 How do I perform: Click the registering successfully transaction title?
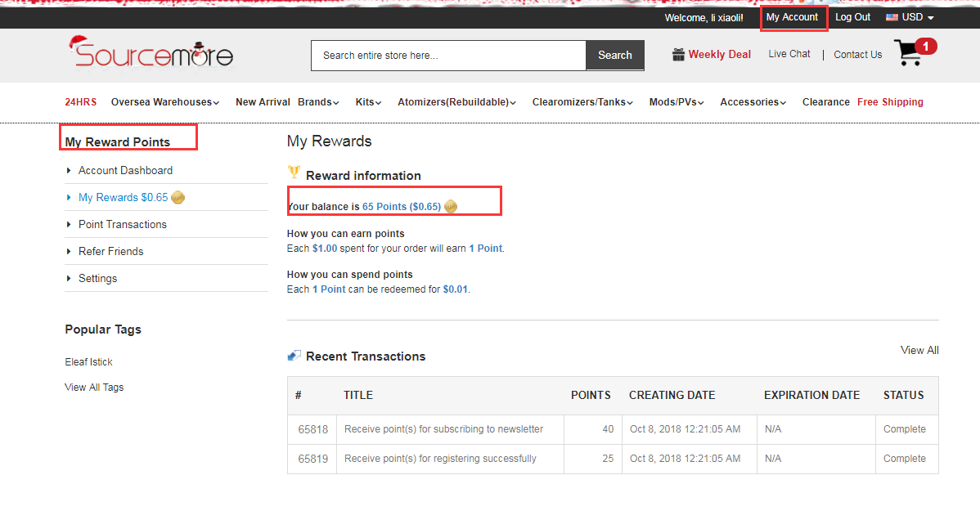click(440, 459)
